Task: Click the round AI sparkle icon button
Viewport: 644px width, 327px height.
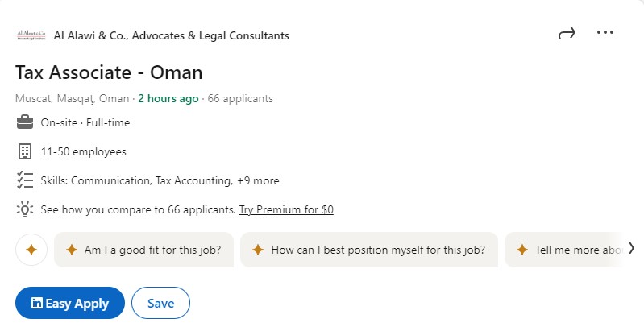Action: (x=31, y=250)
